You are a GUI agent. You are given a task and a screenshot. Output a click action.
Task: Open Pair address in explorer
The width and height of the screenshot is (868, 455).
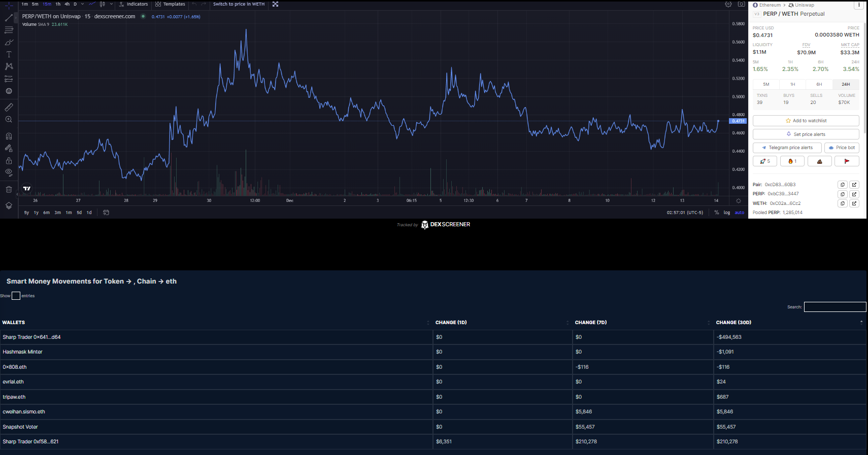tap(854, 185)
